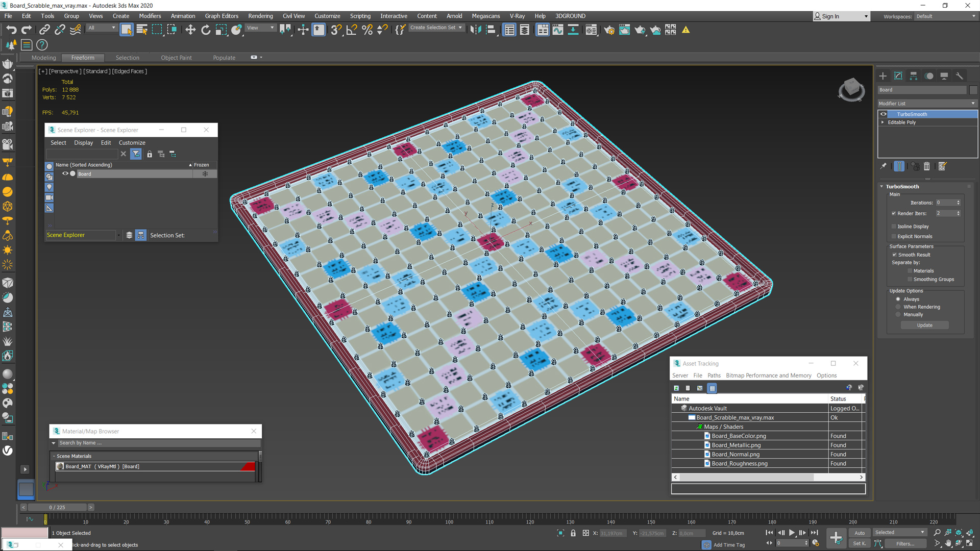
Task: Click the Board object color swatch
Action: [973, 90]
